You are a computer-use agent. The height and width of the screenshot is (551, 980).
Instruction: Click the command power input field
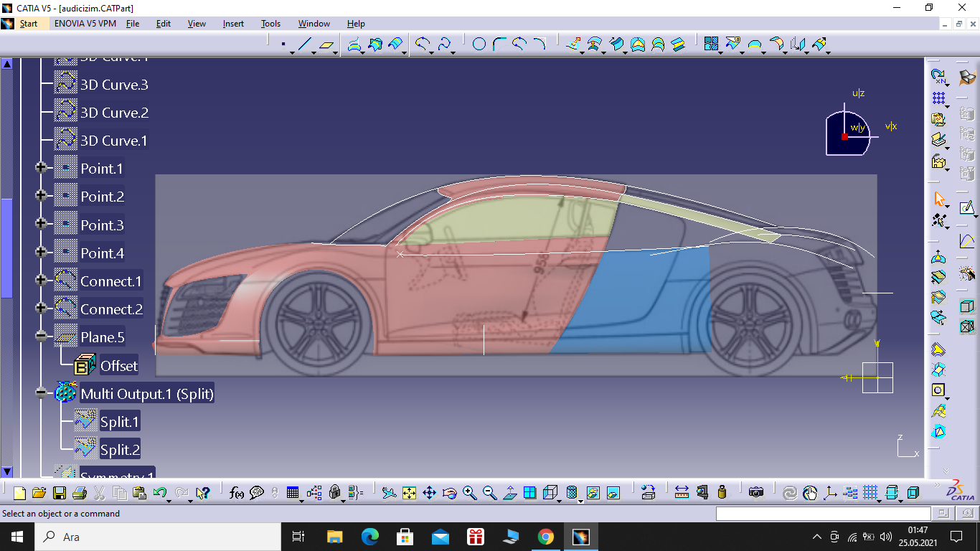824,514
